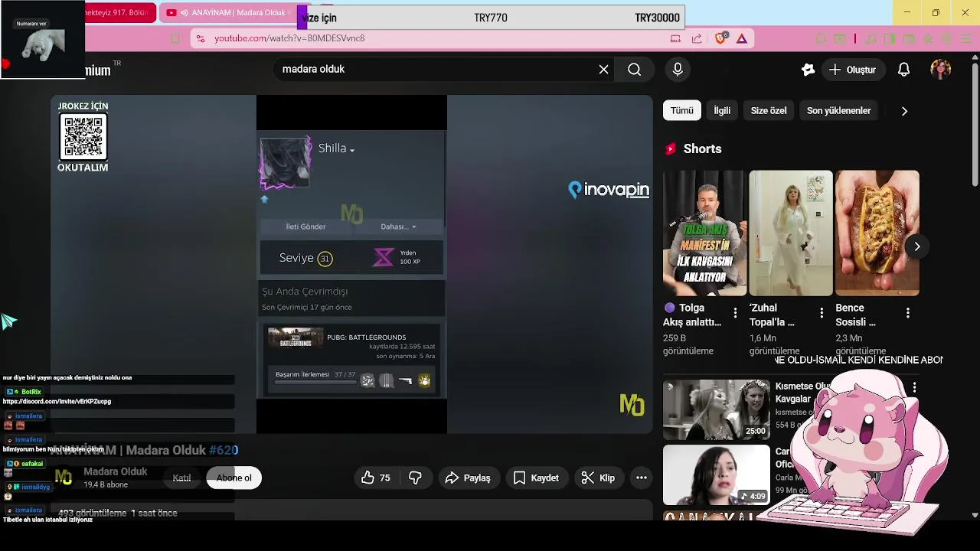The image size is (980, 551).
Task: Click the sparkle icon left of Oluştur
Action: click(808, 70)
